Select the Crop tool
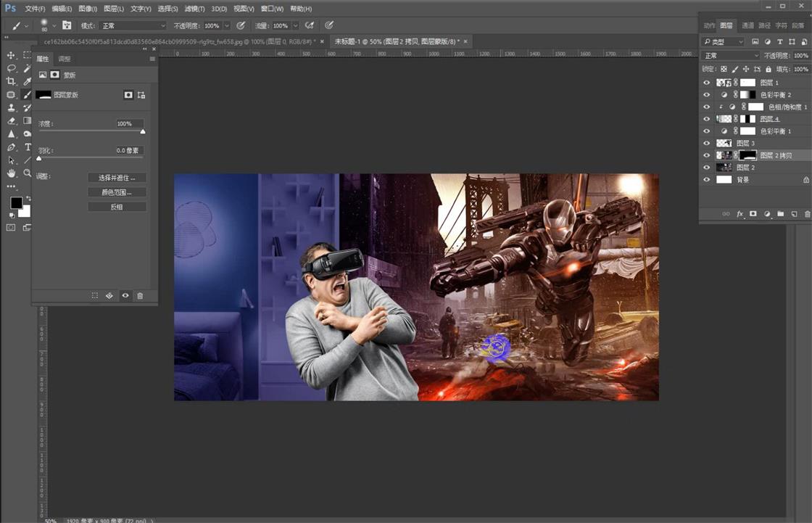Viewport: 812px width, 523px height. pos(11,81)
